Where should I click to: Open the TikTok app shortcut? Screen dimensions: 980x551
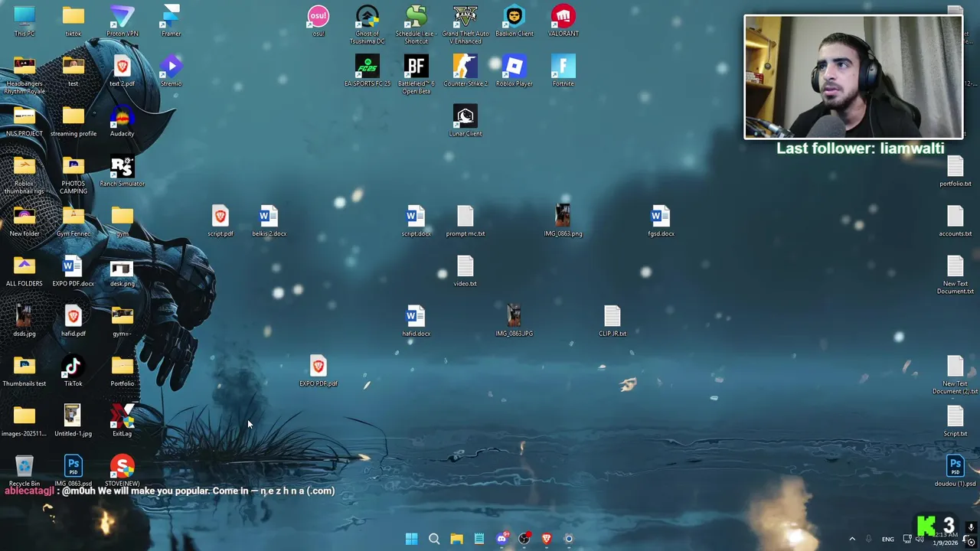[73, 370]
